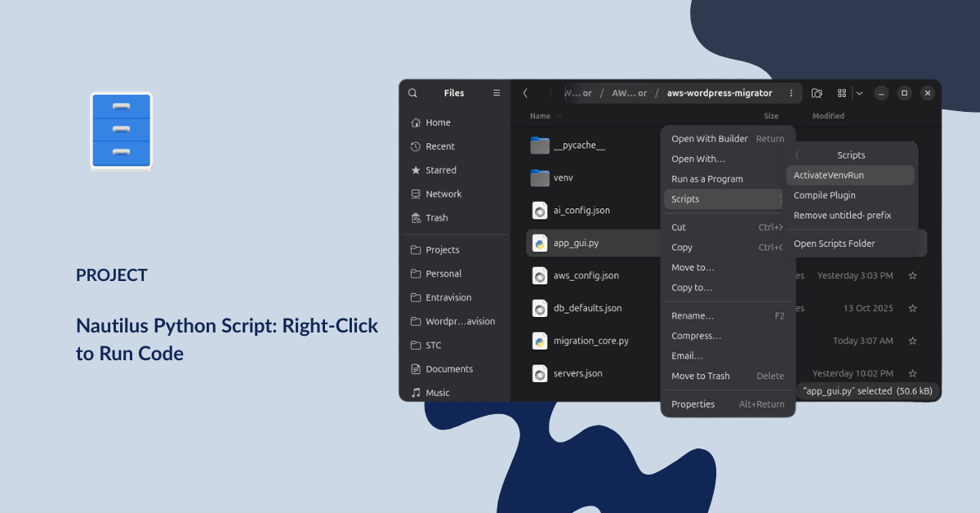Click Open Scripts Folder
Viewport: 980px width, 513px height.
[x=834, y=243]
